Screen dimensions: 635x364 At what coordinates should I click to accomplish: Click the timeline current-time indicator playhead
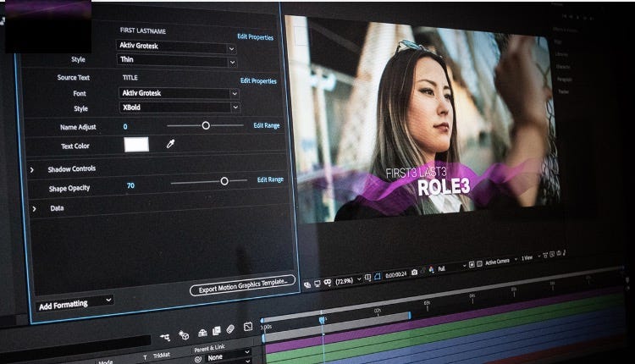(322, 320)
